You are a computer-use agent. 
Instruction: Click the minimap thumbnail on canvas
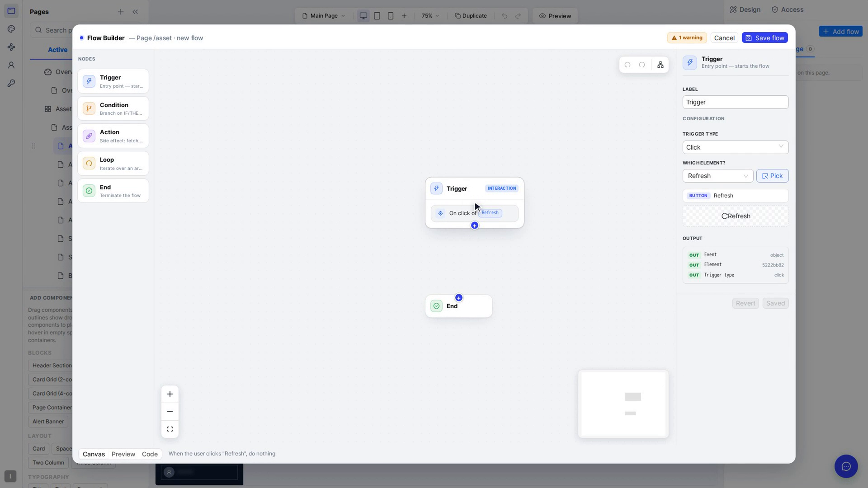623,404
